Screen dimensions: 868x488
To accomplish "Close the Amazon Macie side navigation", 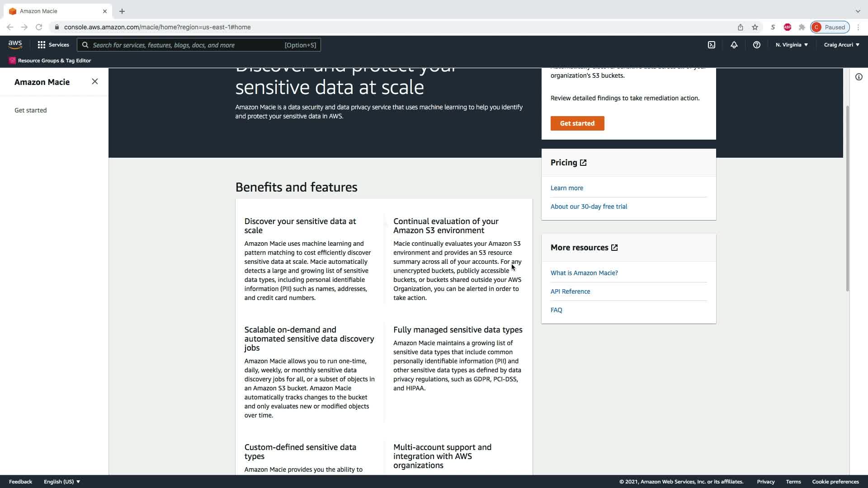I will (x=94, y=82).
